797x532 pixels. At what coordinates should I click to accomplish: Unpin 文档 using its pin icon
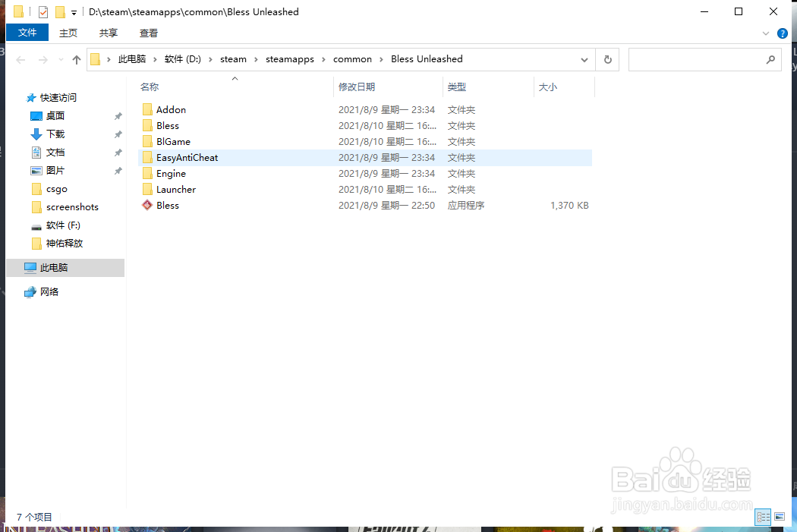(x=118, y=153)
